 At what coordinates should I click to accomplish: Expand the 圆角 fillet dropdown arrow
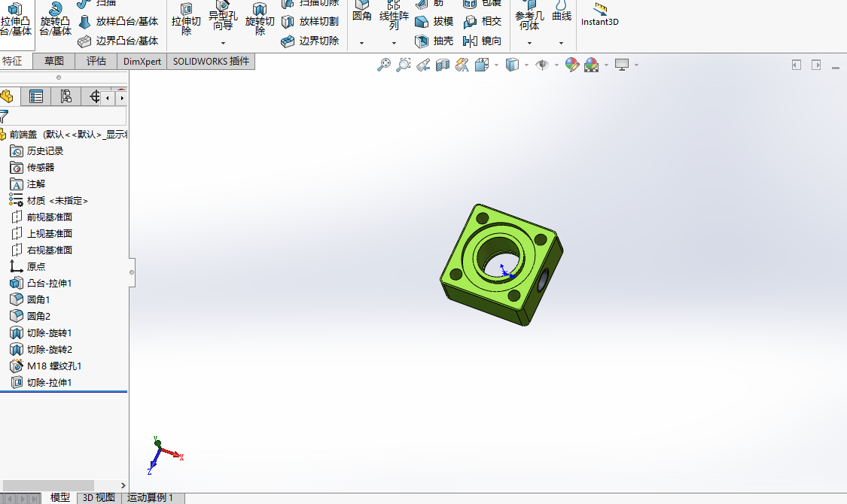pyautogui.click(x=362, y=43)
